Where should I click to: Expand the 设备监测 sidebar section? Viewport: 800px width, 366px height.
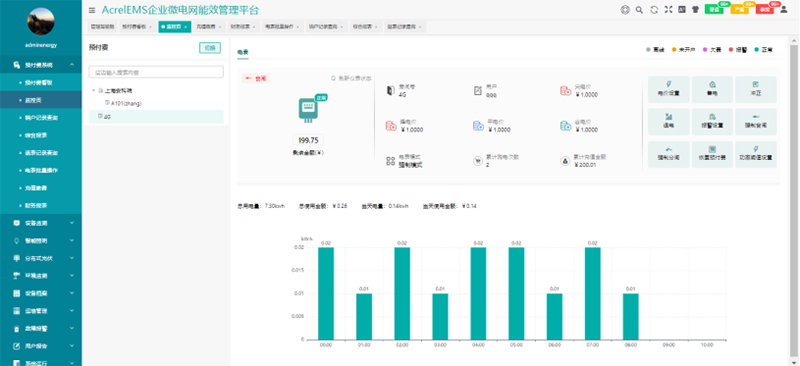[41, 223]
